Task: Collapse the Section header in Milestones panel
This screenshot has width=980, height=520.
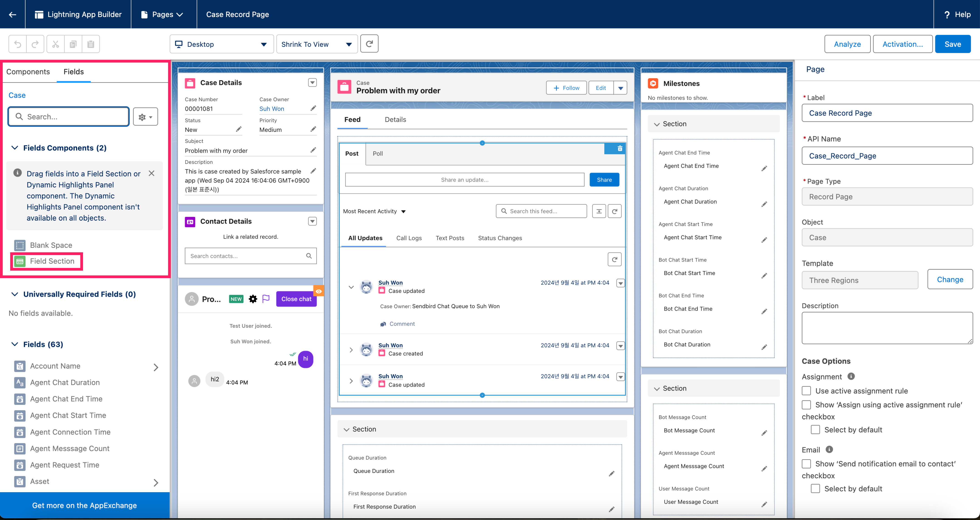Action: tap(657, 124)
